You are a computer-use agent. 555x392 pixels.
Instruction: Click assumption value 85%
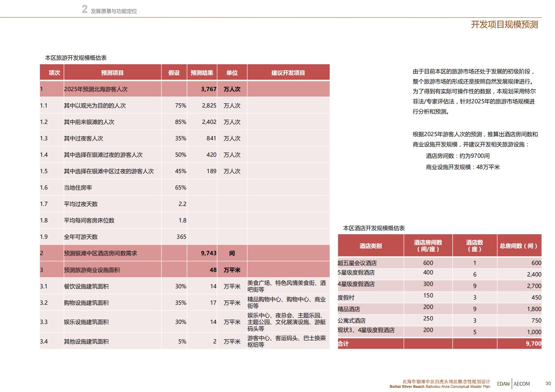click(x=181, y=122)
